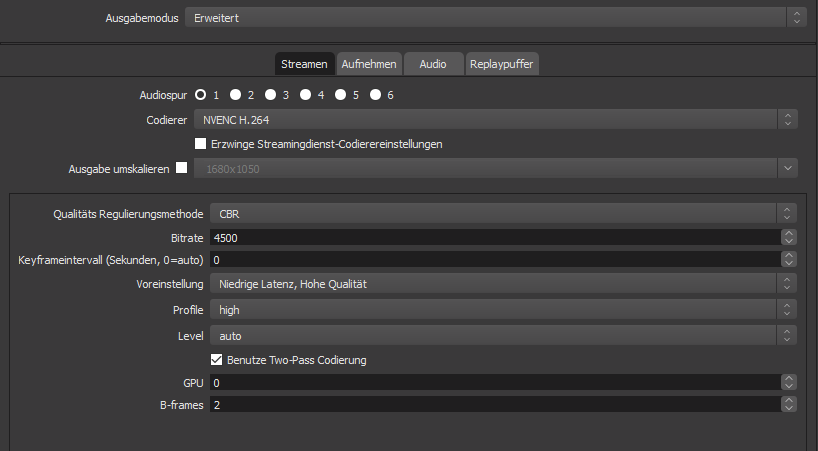Click the Bitrate stepper arrows
This screenshot has height=451, width=818.
pyautogui.click(x=789, y=237)
